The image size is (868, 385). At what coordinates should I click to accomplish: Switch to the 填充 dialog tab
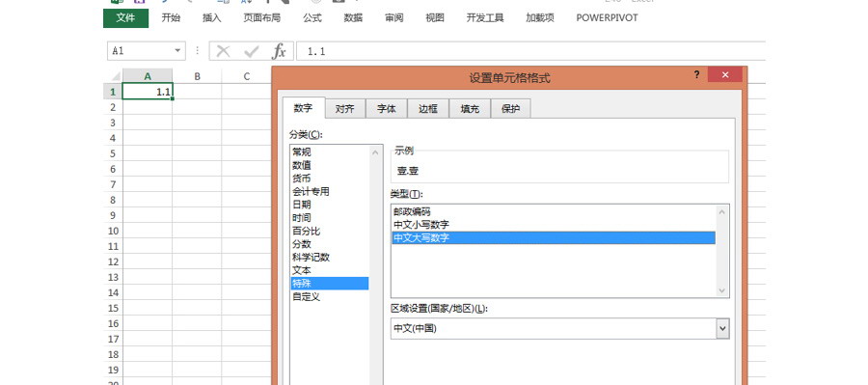470,109
